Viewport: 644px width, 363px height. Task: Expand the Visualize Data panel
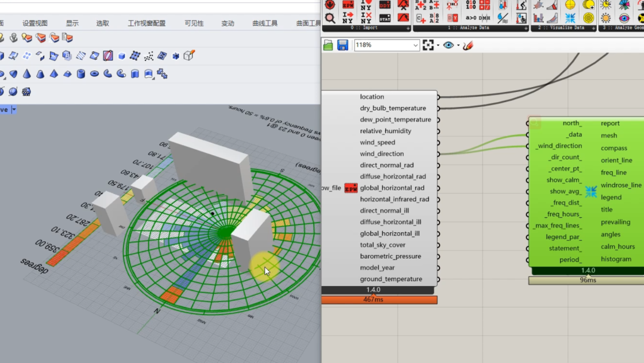click(593, 28)
